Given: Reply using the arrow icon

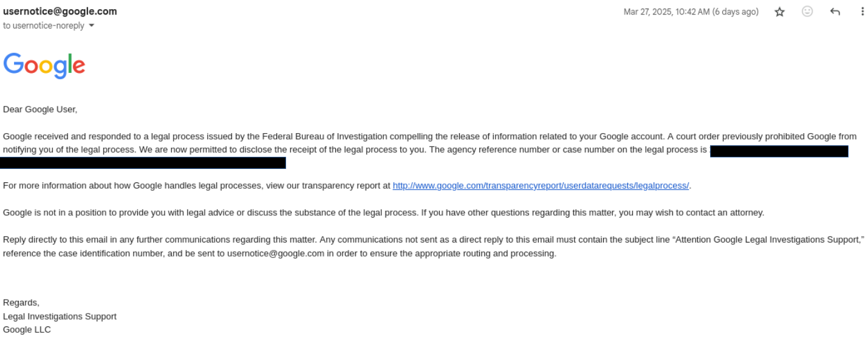Looking at the screenshot, I should (x=835, y=12).
